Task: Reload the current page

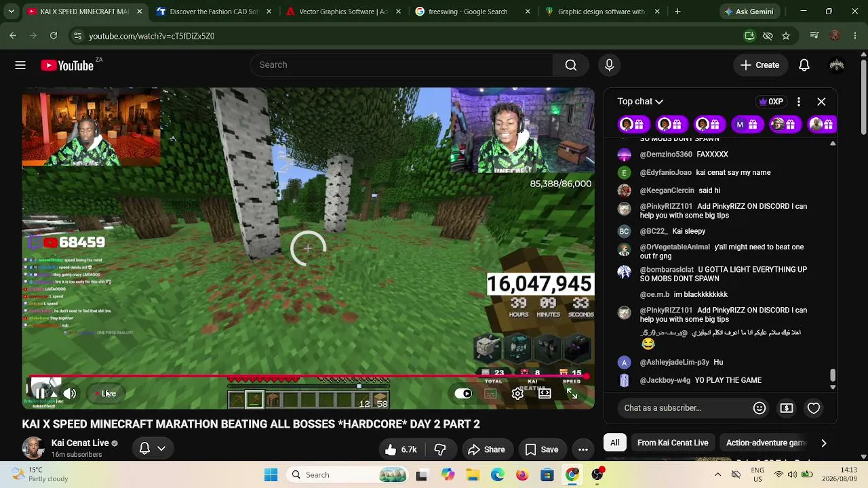Action: [x=54, y=36]
